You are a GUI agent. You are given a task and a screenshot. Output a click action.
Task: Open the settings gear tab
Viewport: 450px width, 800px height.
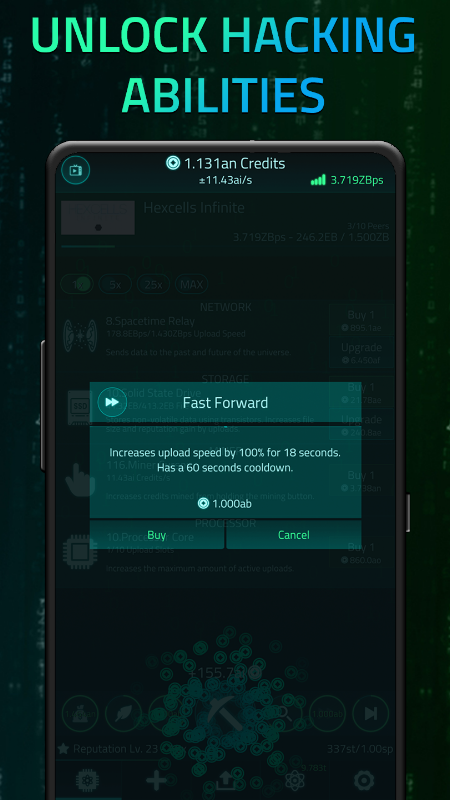coord(364,781)
